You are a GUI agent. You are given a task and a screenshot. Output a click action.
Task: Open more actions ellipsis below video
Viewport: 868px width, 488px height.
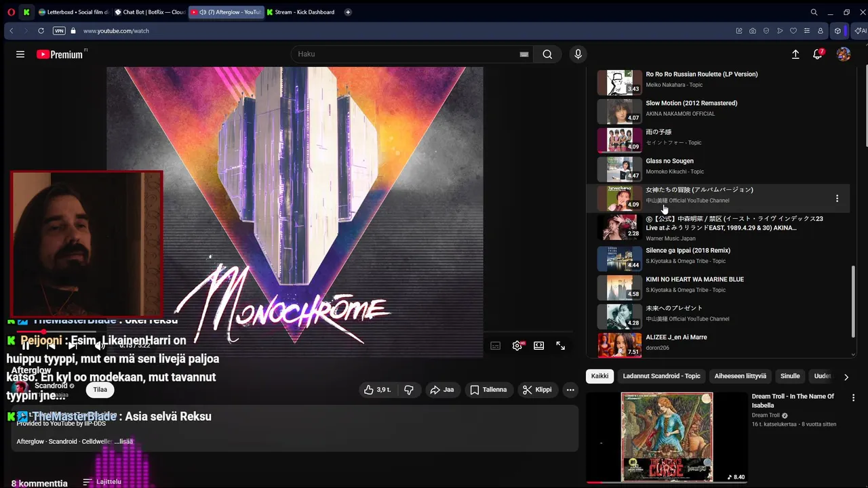pyautogui.click(x=570, y=390)
